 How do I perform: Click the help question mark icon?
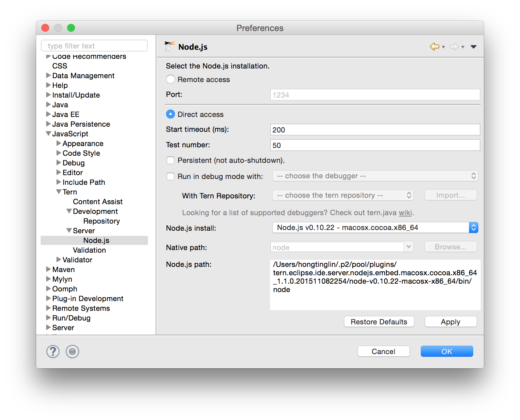pyautogui.click(x=53, y=352)
